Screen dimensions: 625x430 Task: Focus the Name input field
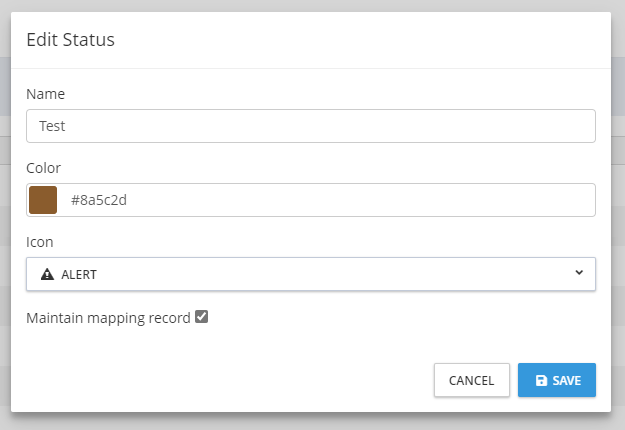(x=310, y=126)
